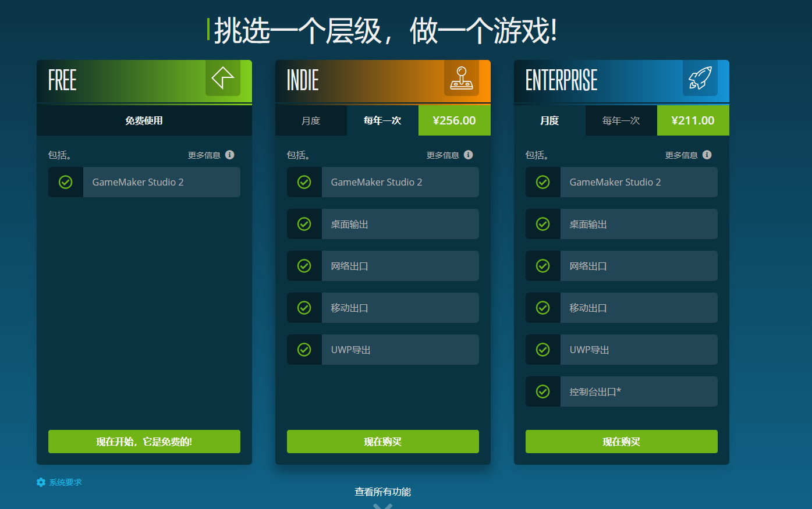
Task: Click 桌面输出 in the INDIE card
Action: click(349, 224)
